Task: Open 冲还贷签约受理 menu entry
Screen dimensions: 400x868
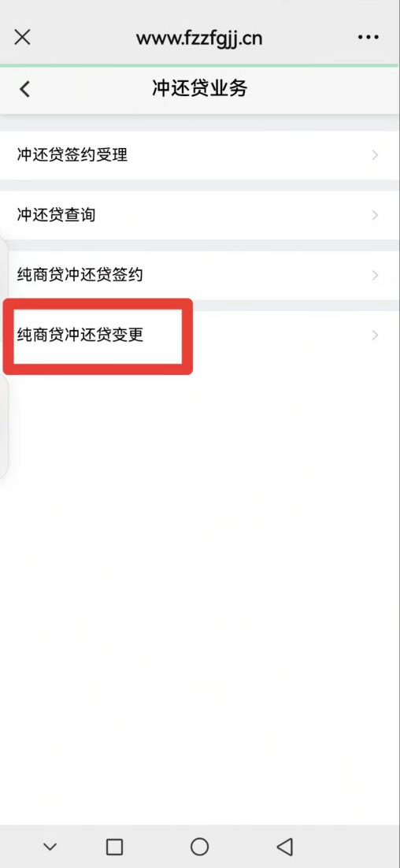Action: click(200, 155)
